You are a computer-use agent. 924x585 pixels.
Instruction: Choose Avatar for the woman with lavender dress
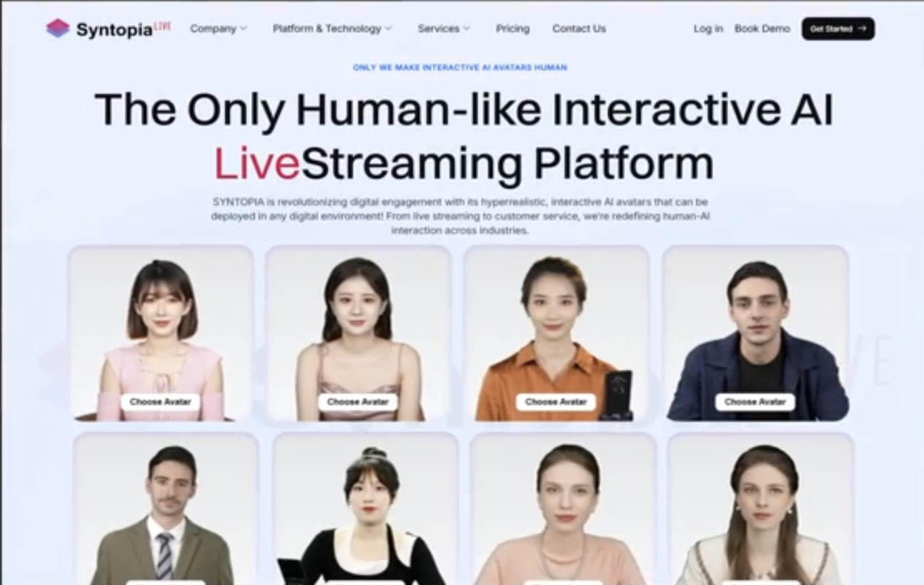point(358,402)
